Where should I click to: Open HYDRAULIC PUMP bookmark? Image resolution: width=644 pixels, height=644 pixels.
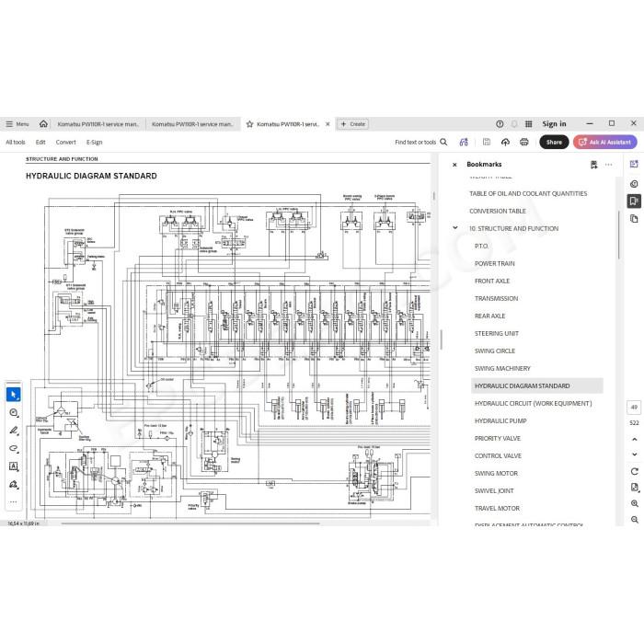point(500,421)
